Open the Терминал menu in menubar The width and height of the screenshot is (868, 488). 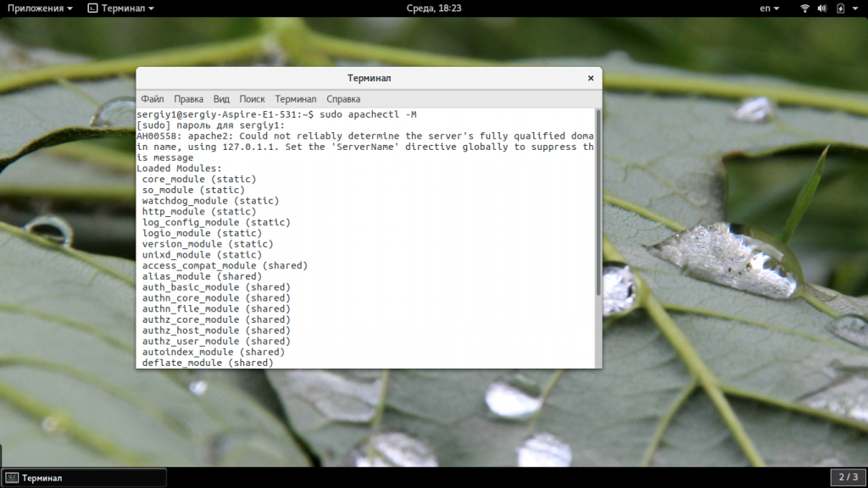pyautogui.click(x=296, y=99)
